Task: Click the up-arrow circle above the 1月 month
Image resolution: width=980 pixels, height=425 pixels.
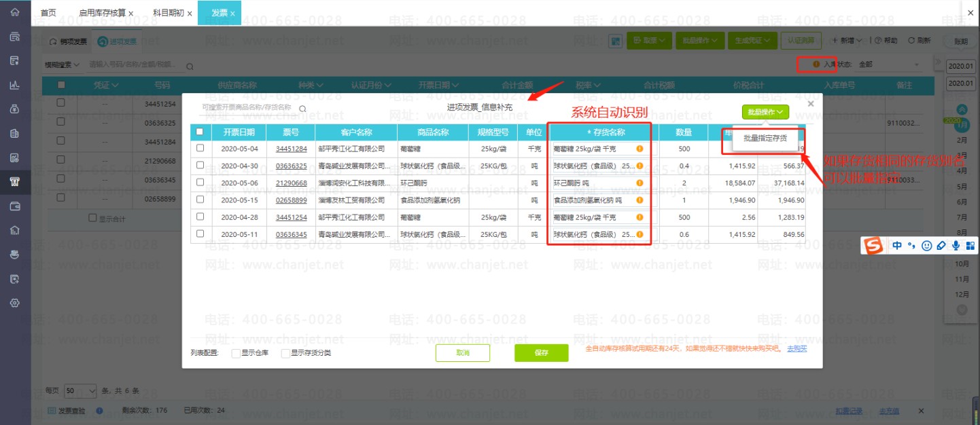Action: pos(962,109)
